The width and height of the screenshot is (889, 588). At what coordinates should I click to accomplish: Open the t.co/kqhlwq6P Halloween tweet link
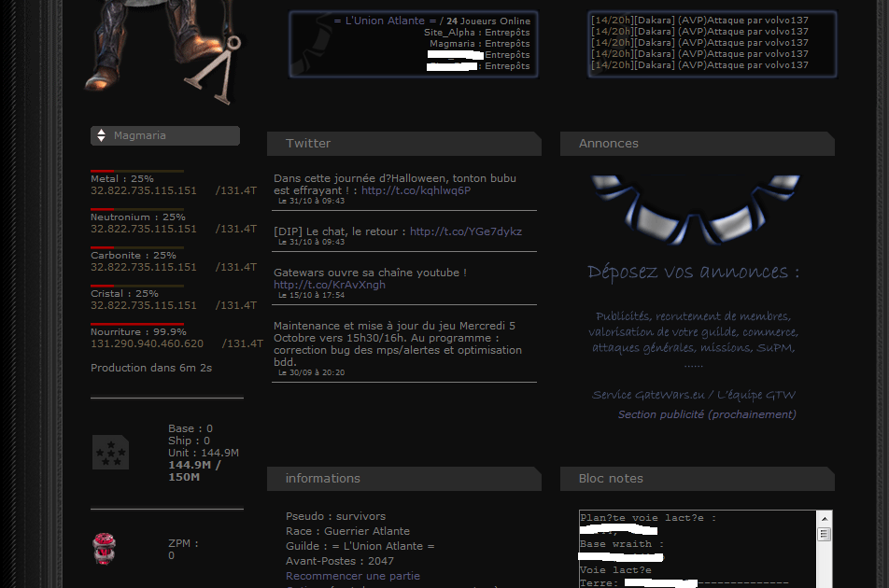click(x=416, y=190)
